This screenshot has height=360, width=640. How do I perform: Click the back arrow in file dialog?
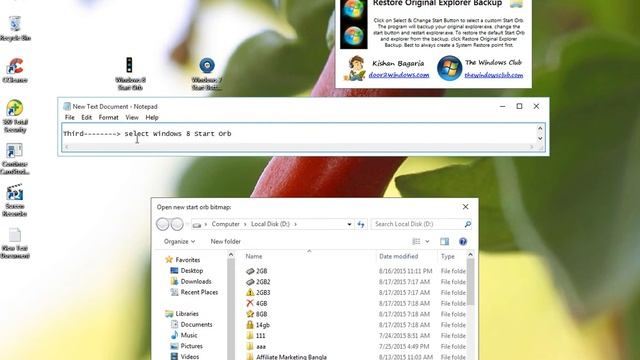click(x=163, y=224)
